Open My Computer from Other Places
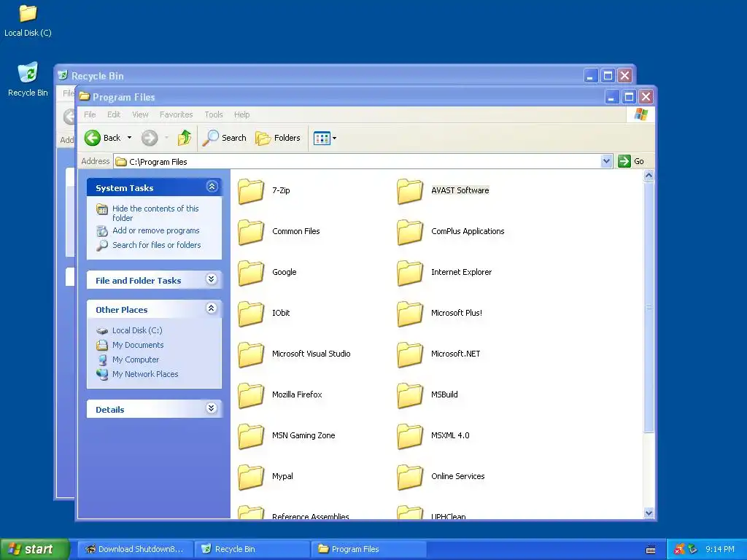747x560 pixels. (135, 359)
